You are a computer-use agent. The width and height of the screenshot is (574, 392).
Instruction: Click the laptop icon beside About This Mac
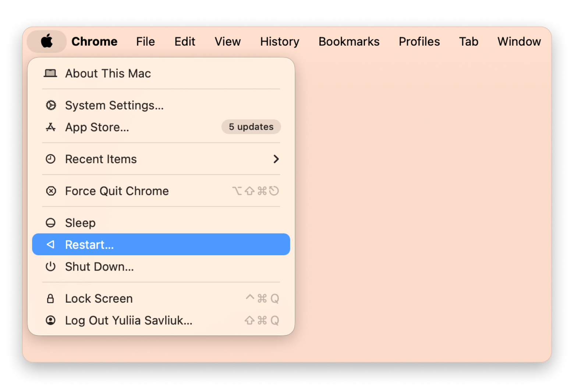[50, 74]
